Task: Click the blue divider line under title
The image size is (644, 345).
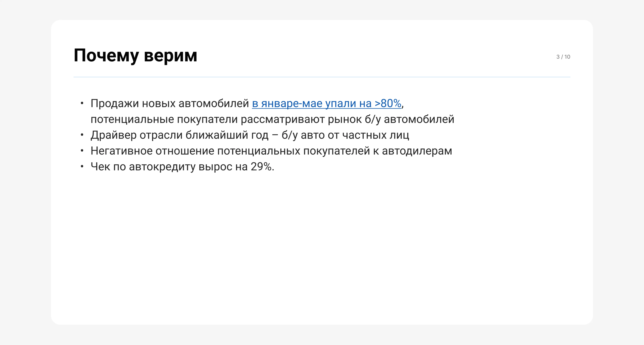Action: pyautogui.click(x=322, y=77)
